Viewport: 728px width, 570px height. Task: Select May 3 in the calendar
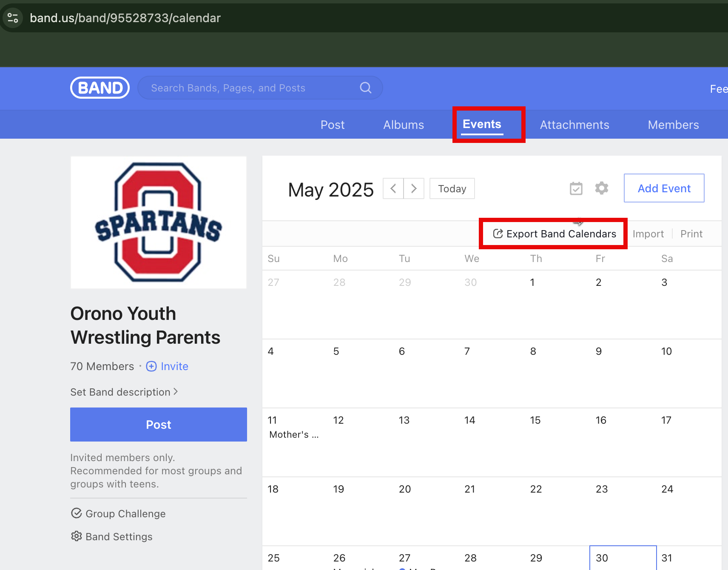point(689,305)
